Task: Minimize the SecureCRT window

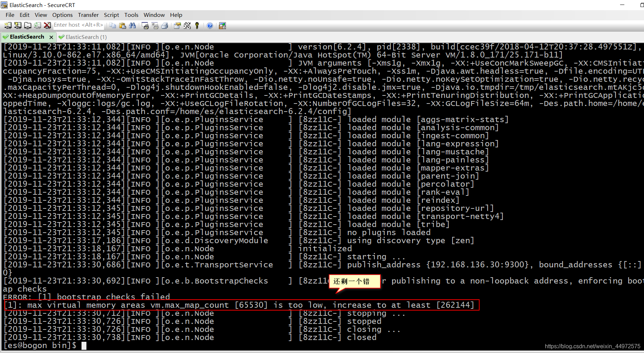Action: pos(622,5)
